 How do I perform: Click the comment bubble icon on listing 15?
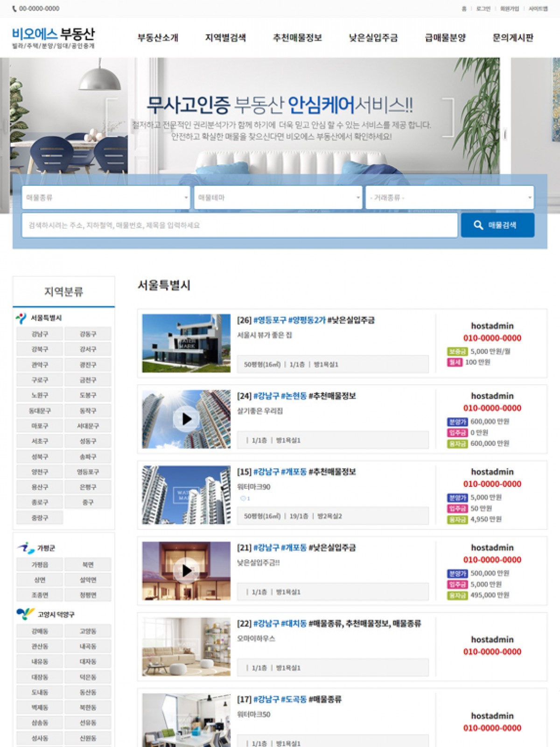[243, 499]
